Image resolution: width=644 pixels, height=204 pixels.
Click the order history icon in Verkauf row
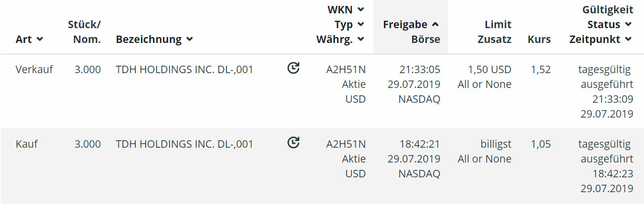coord(294,68)
